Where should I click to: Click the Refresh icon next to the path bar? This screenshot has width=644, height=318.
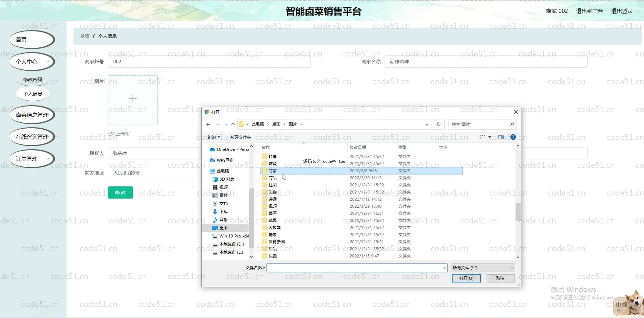(x=439, y=124)
